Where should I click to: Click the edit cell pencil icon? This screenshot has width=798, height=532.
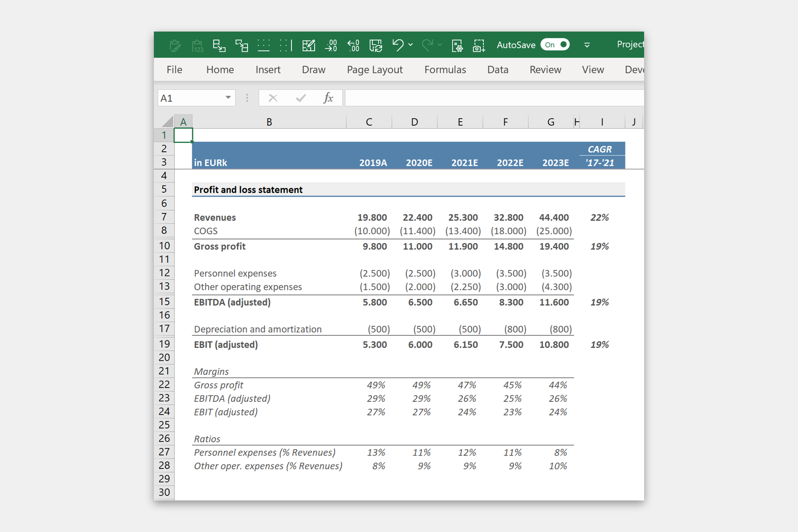pyautogui.click(x=309, y=45)
